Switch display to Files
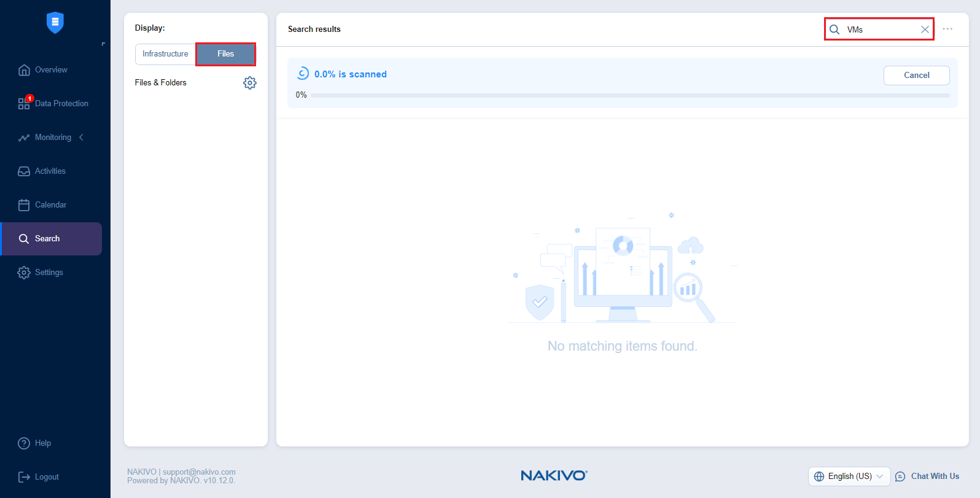The height and width of the screenshot is (498, 980). pos(225,54)
